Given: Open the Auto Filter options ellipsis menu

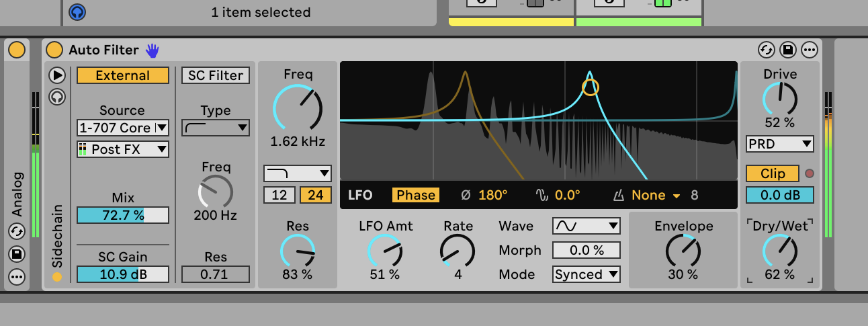Looking at the screenshot, I should coord(809,50).
